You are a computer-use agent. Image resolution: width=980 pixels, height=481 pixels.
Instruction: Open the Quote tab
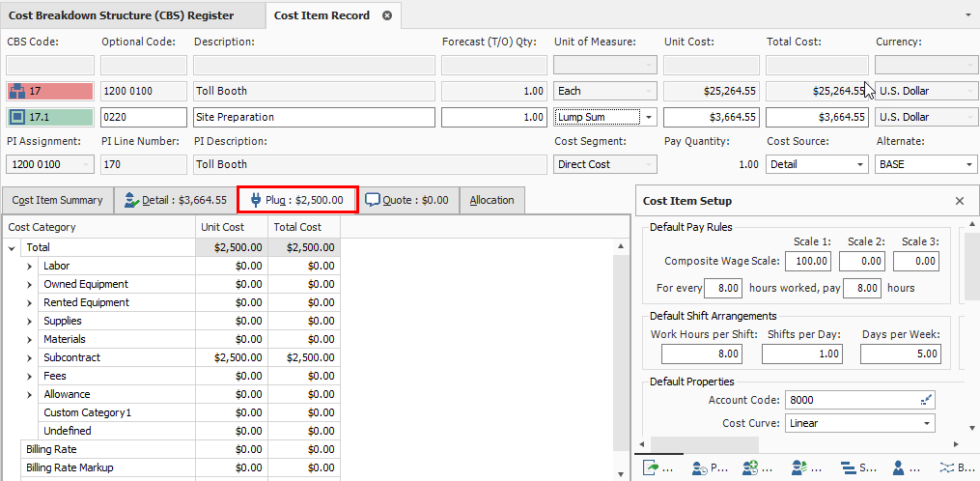[x=406, y=200]
